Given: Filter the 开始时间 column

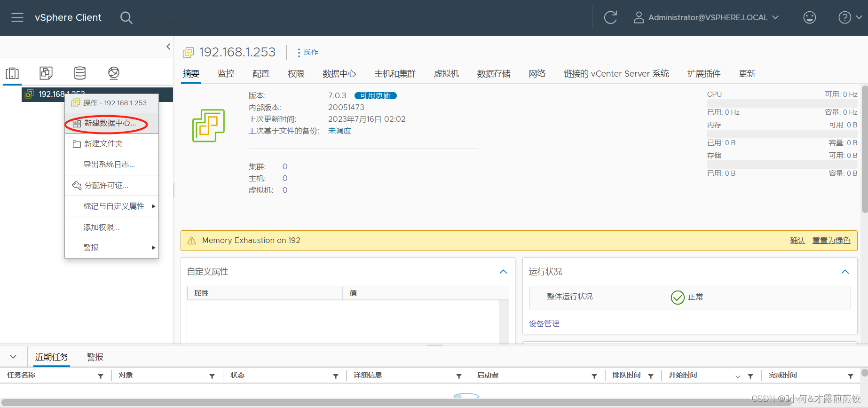Looking at the screenshot, I should 750,376.
